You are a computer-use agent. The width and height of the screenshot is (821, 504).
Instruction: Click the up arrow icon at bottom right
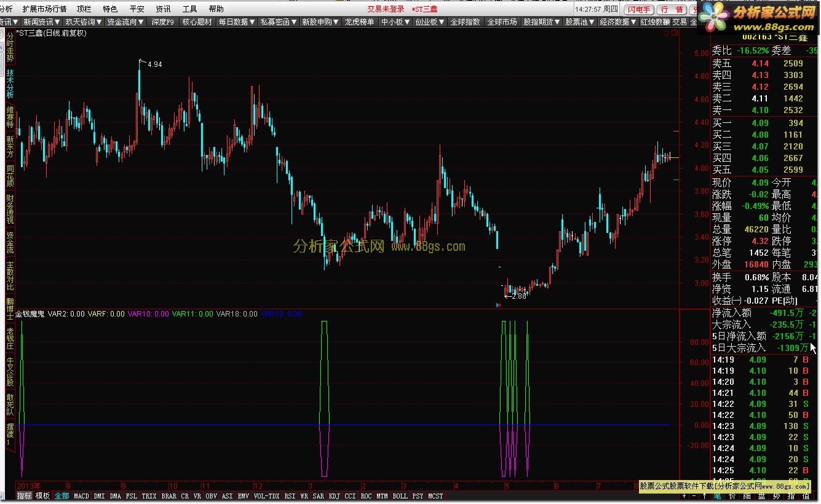pos(704,495)
